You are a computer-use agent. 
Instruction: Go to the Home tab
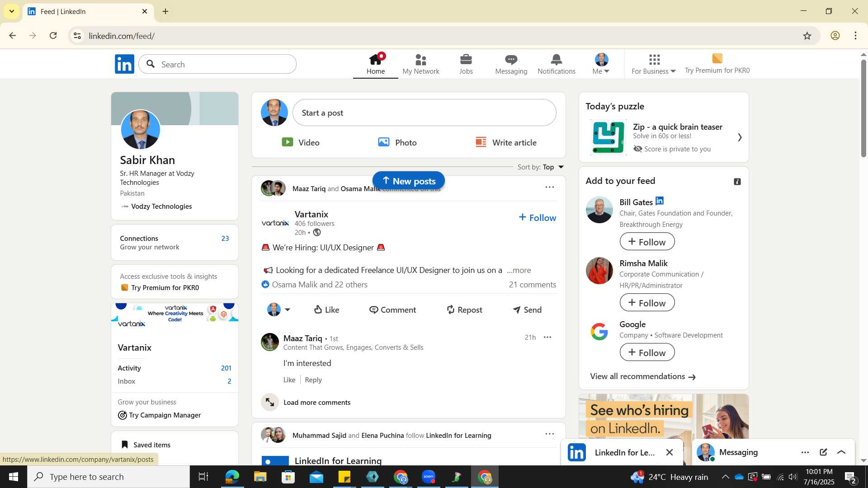(x=376, y=64)
